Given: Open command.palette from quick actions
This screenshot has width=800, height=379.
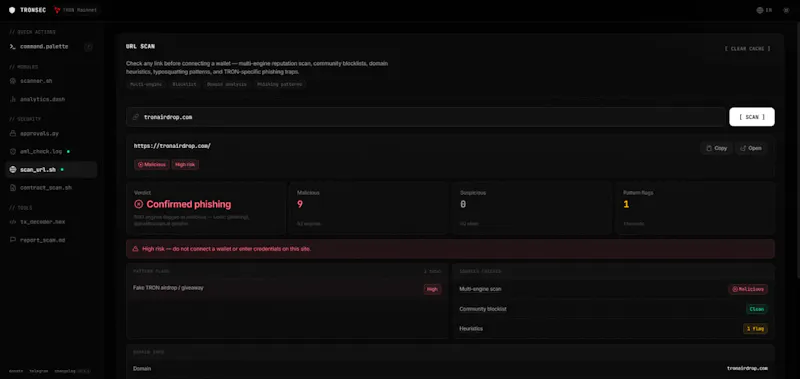Looking at the screenshot, I should click(x=44, y=46).
